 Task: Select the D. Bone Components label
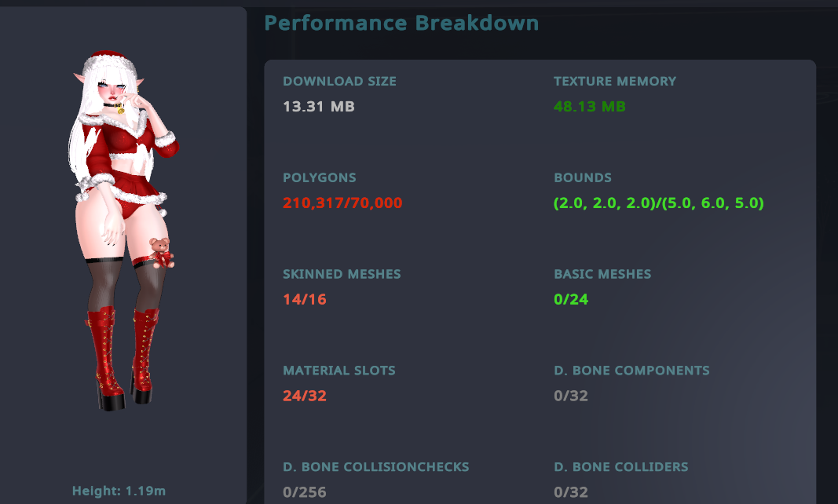point(631,370)
